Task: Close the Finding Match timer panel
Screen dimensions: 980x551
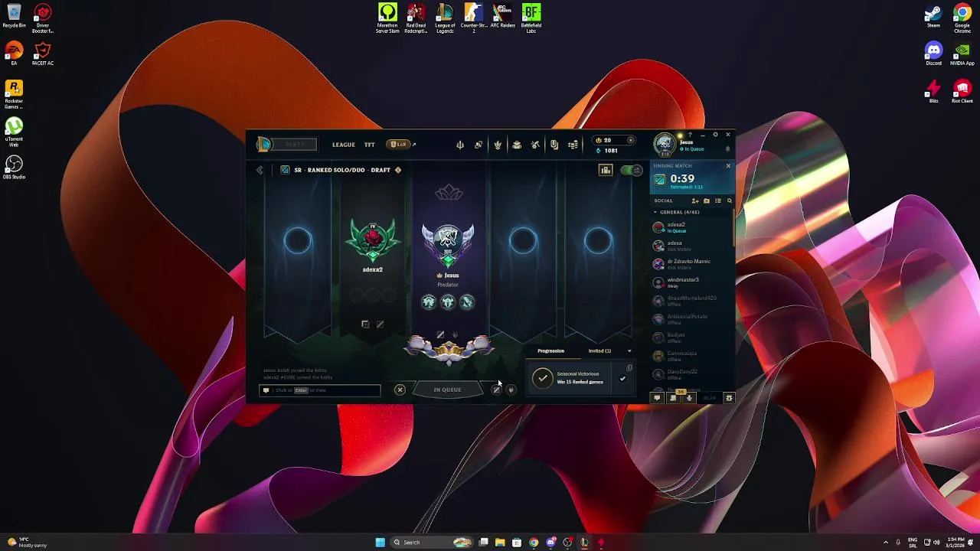Action: point(728,166)
